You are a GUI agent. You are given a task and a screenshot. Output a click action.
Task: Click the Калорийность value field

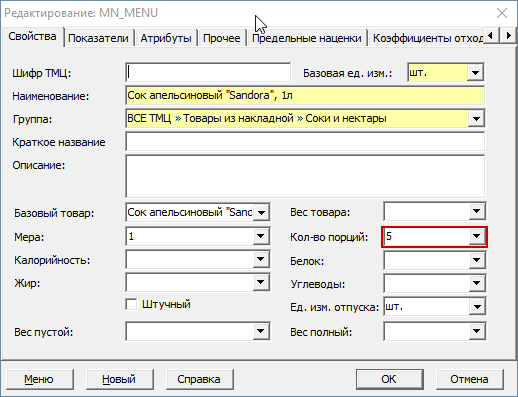point(190,259)
